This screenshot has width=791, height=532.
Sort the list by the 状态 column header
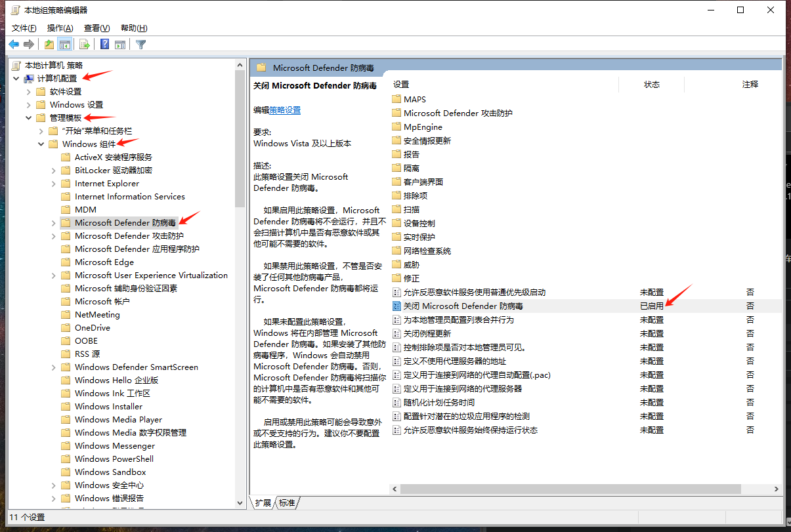pos(651,85)
